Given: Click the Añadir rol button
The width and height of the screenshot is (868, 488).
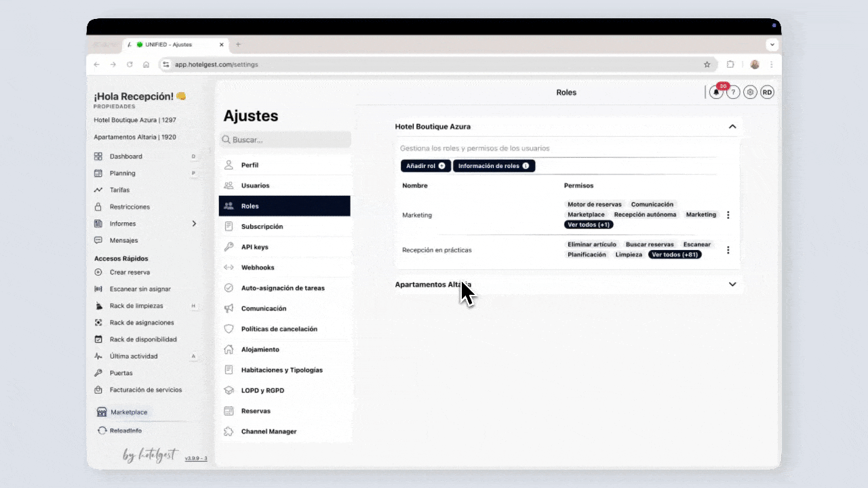Looking at the screenshot, I should click(425, 166).
